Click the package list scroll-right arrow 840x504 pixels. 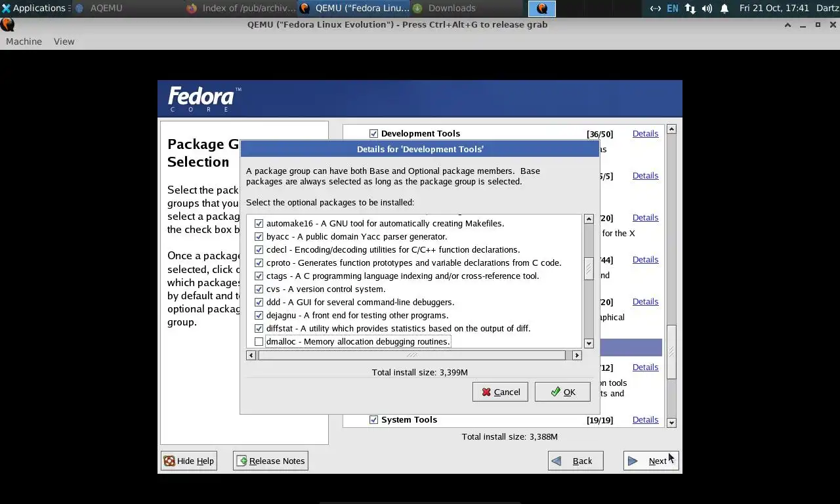[x=577, y=355]
